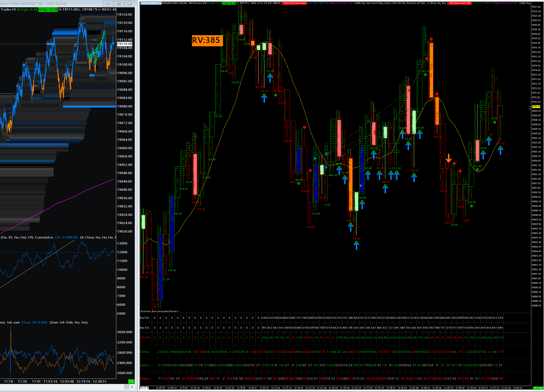The height and width of the screenshot is (392, 544).
Task: Click the 024-6-10 date label on time axis
Action: coord(144,388)
